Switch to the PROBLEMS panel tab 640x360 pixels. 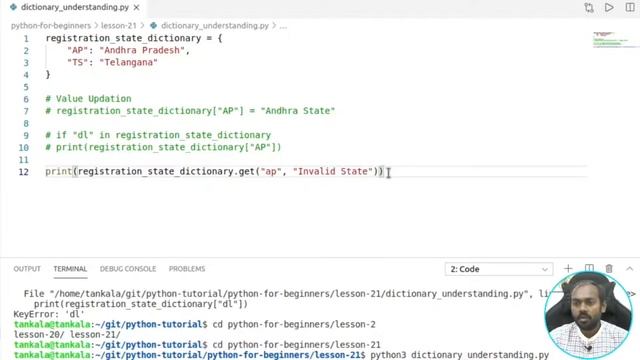click(187, 269)
